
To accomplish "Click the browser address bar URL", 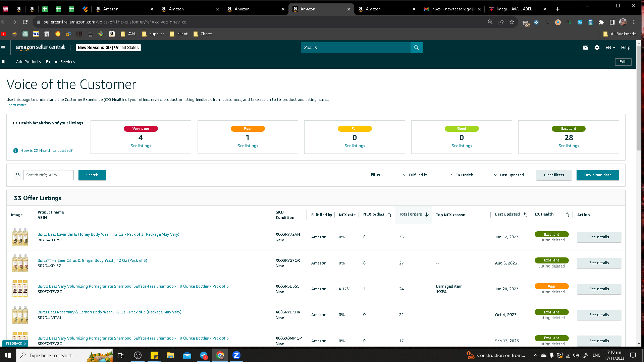I will click(115, 22).
